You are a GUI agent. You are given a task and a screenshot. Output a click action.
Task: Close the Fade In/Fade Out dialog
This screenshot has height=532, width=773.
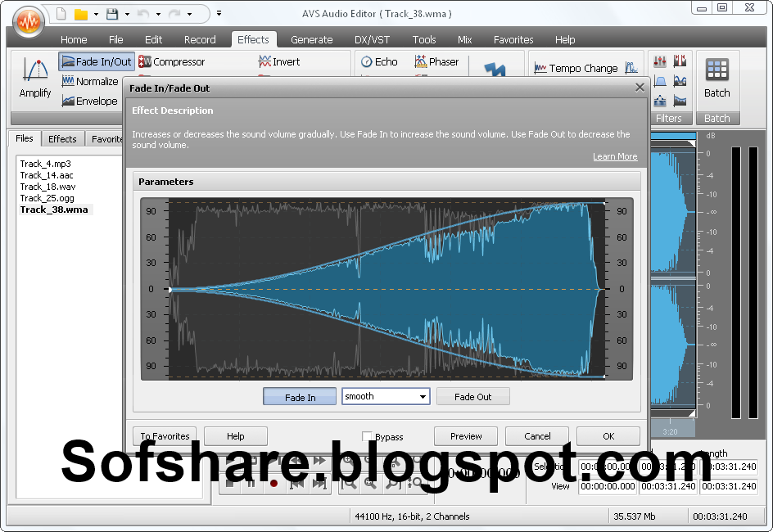coord(640,88)
